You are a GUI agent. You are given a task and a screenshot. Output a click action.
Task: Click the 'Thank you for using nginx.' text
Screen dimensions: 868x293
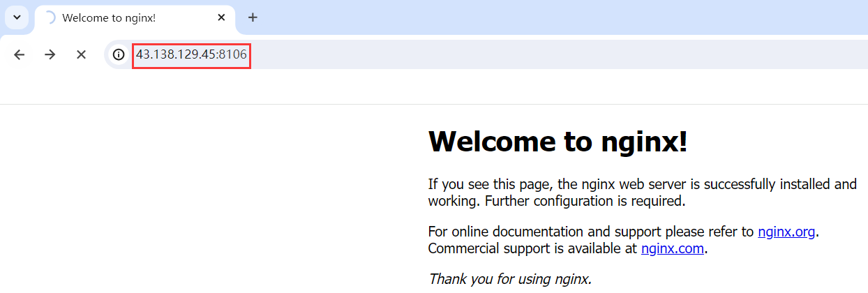(x=509, y=279)
